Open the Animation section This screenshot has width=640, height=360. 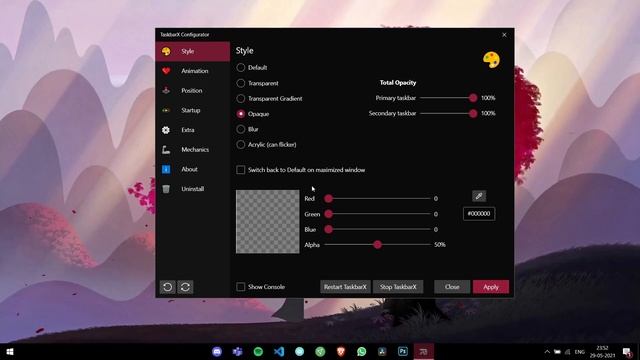[x=192, y=71]
